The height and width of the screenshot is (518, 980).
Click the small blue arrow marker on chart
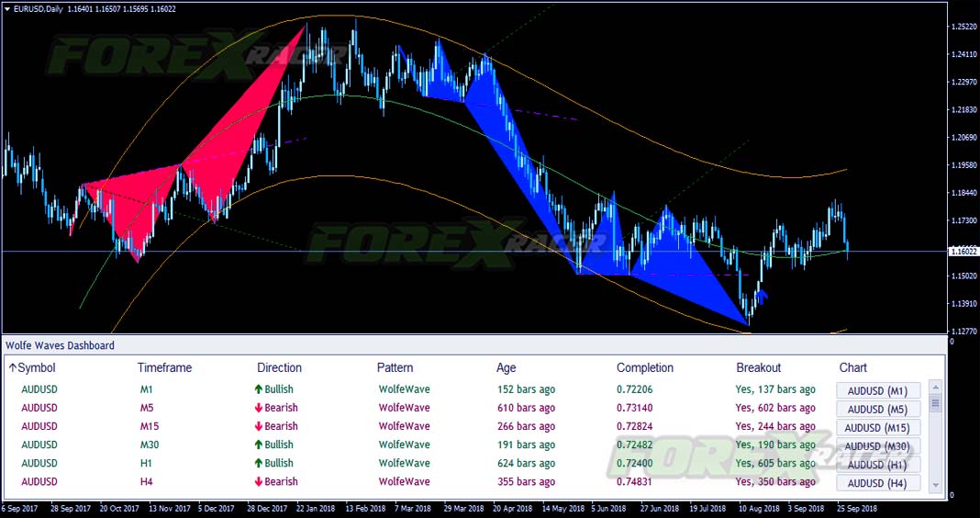click(761, 296)
